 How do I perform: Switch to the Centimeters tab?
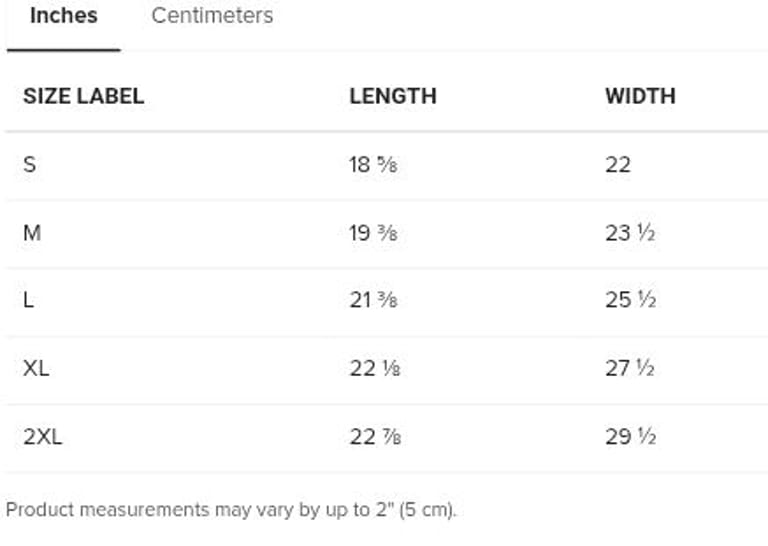(x=212, y=16)
